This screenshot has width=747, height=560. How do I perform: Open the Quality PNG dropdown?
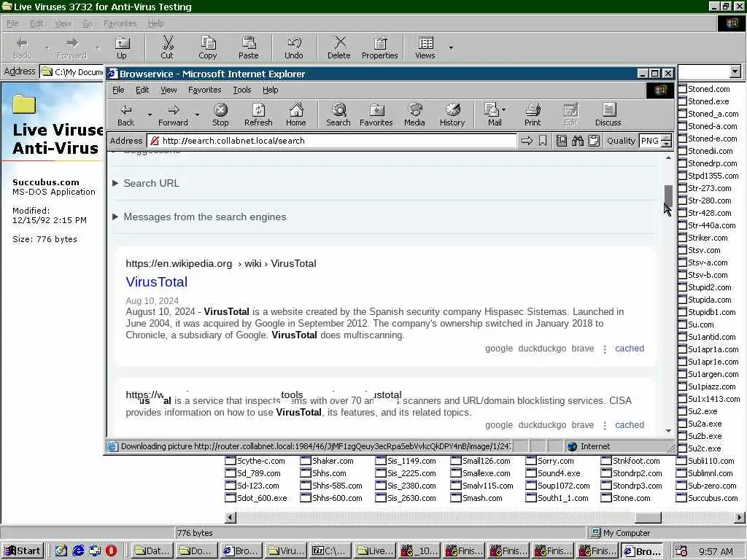[x=667, y=141]
